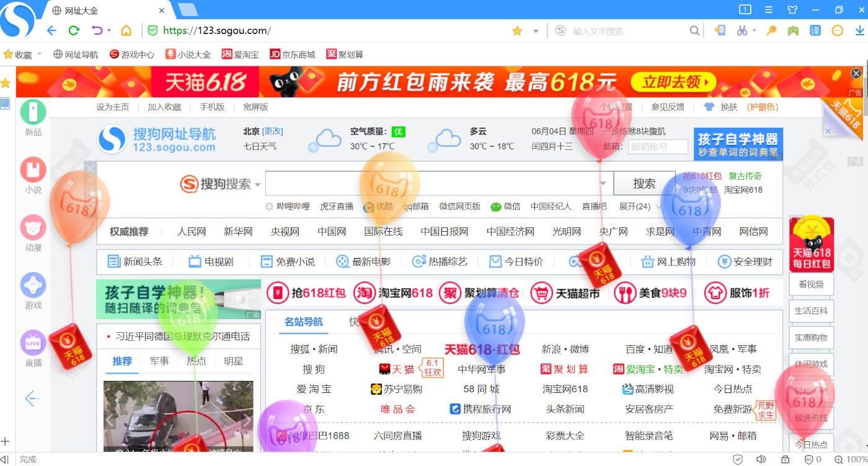Open the 天猫超市 promo link
868x466 pixels.
(567, 292)
